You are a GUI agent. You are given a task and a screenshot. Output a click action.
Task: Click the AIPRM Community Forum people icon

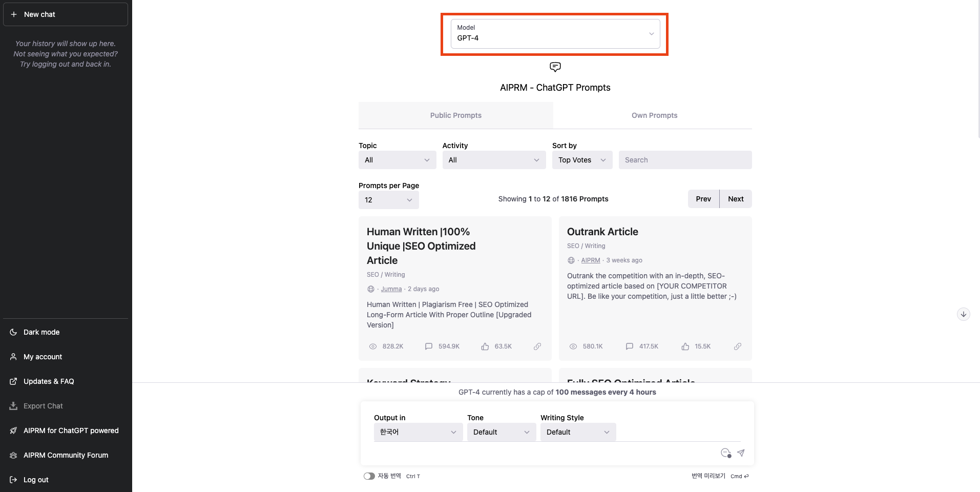13,455
